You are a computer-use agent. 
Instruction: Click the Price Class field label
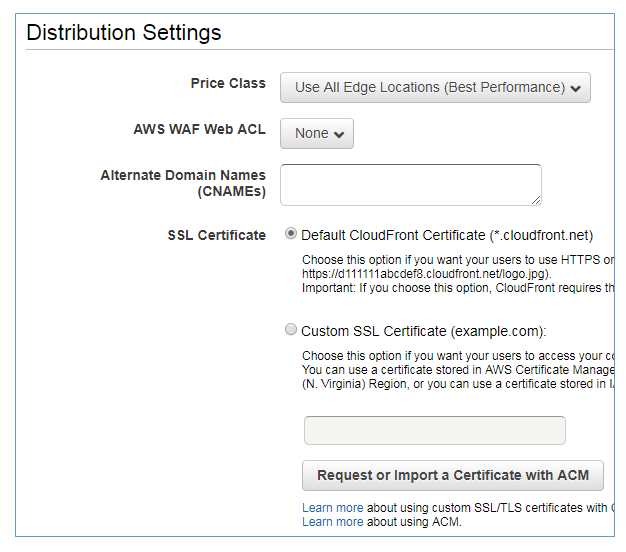click(228, 83)
